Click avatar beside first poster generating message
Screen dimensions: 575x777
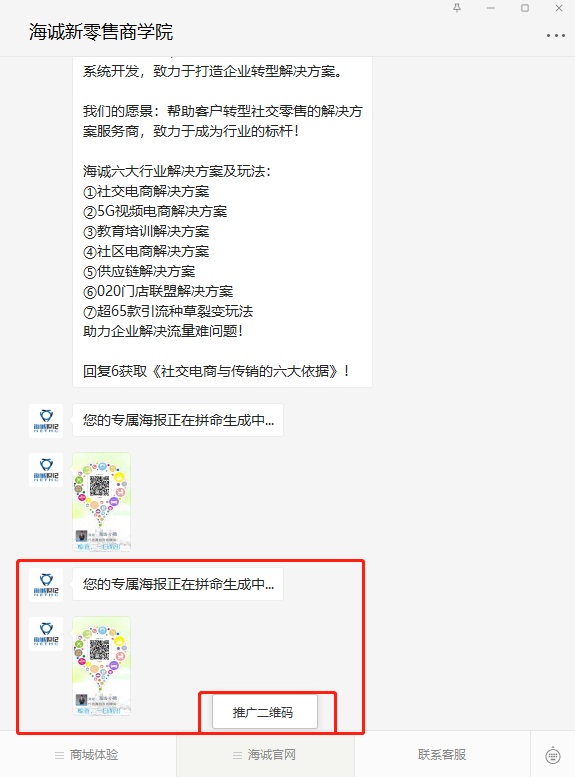point(46,421)
